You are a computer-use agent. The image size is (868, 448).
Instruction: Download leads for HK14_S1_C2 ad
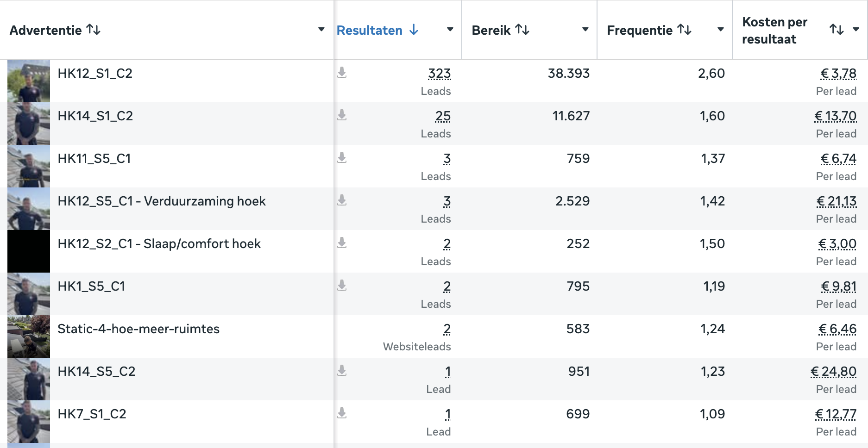(342, 115)
